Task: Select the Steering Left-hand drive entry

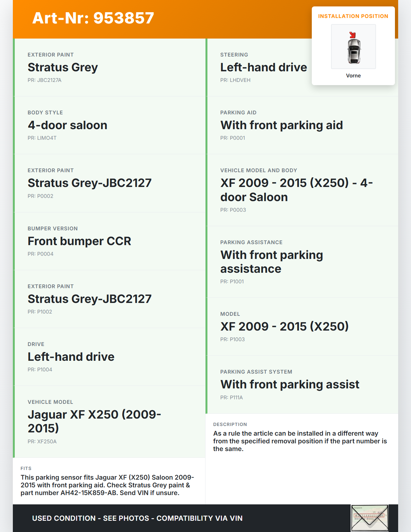Action: click(263, 67)
